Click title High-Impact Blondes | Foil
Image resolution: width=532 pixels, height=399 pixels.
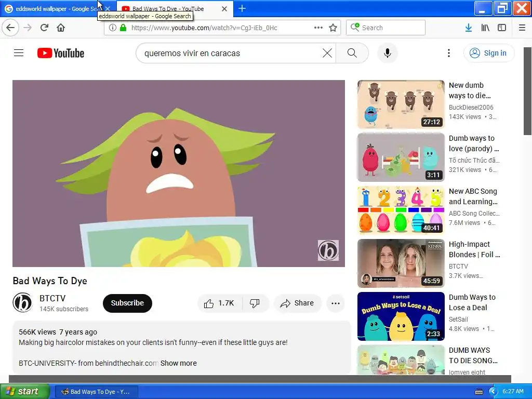(x=474, y=249)
